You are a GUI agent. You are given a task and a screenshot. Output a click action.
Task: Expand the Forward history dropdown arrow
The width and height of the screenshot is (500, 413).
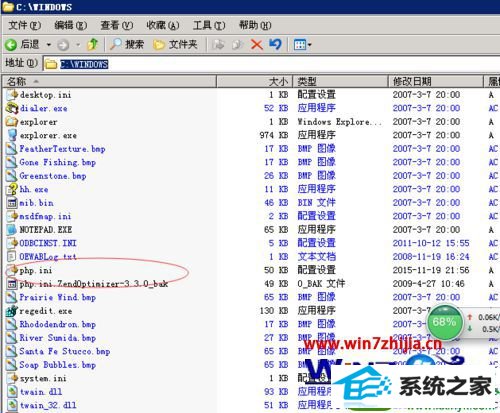(x=78, y=45)
